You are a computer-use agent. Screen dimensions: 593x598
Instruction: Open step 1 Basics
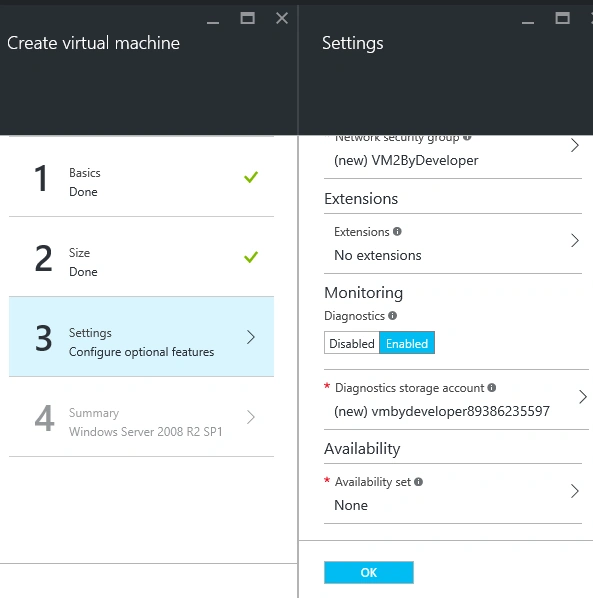[141, 177]
